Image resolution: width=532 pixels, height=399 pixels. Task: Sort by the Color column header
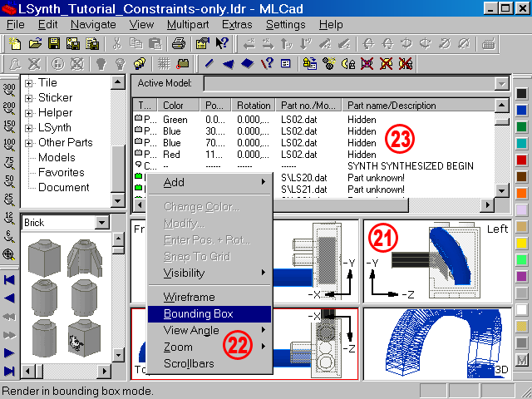[179, 106]
